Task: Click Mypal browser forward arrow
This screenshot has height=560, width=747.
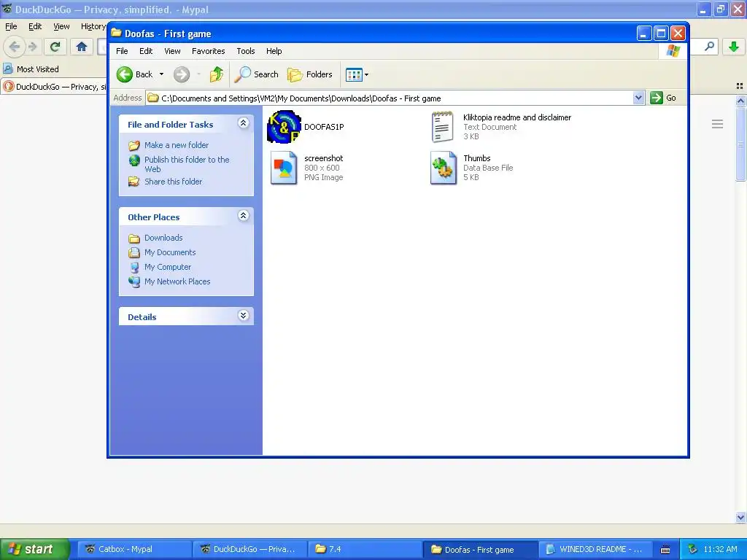Action: pyautogui.click(x=33, y=47)
